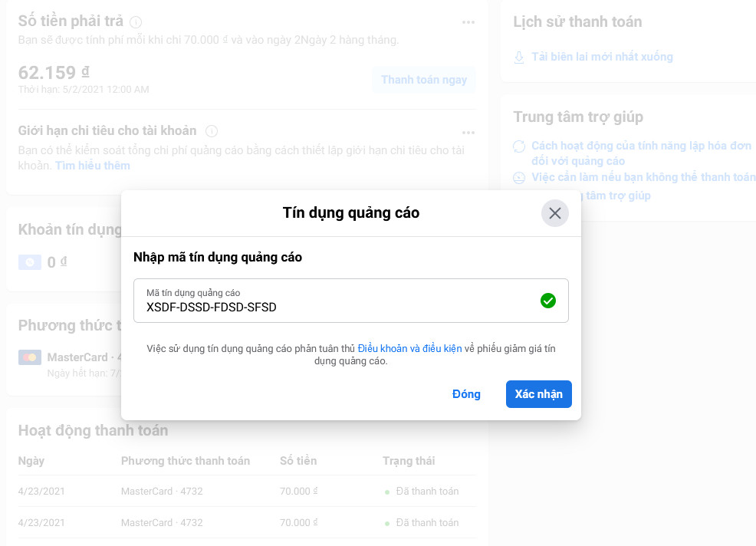Open Việc cần làm nếu không thể thanh toán
Image resolution: width=756 pixels, height=546 pixels.
643,177
